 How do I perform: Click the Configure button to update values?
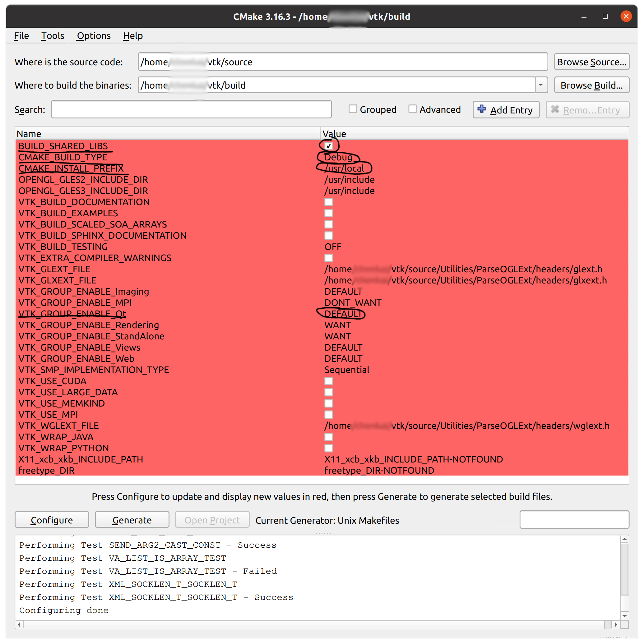(51, 520)
